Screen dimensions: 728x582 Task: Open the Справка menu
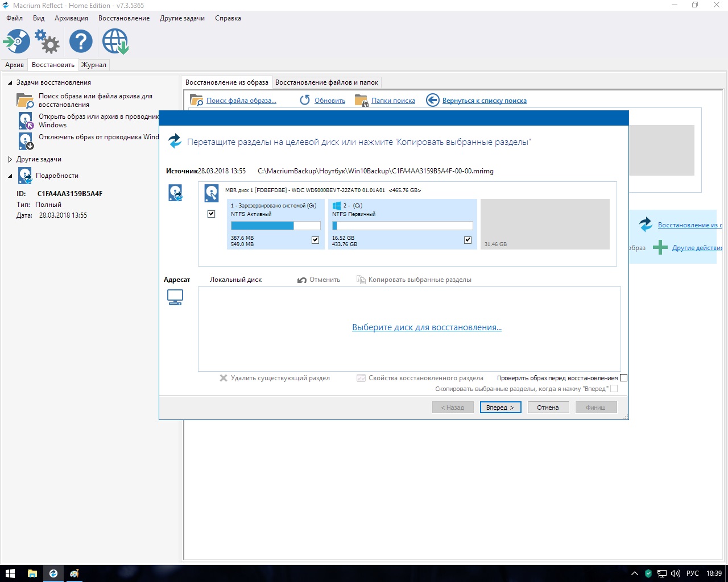(228, 18)
